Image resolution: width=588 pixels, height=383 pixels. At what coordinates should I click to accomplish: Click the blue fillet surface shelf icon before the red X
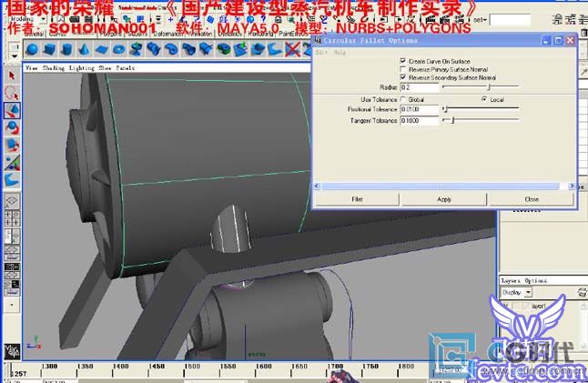(275, 49)
